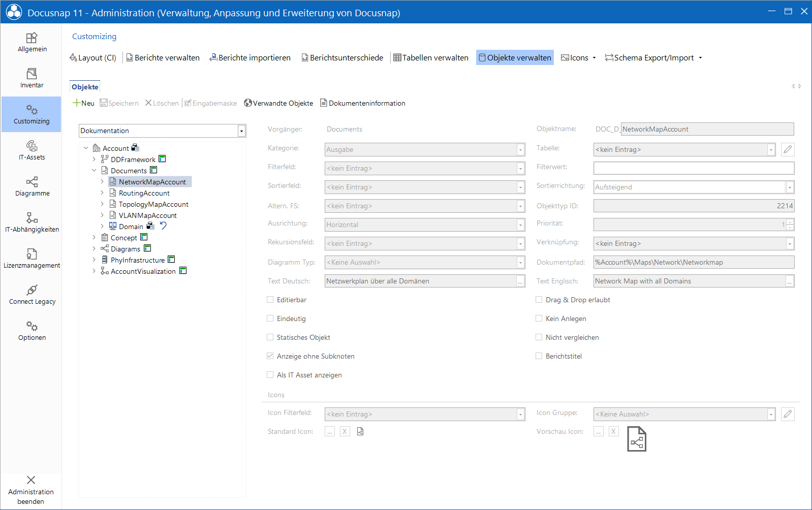Open the Dokumentation dropdown
This screenshot has height=510, width=812.
(241, 131)
